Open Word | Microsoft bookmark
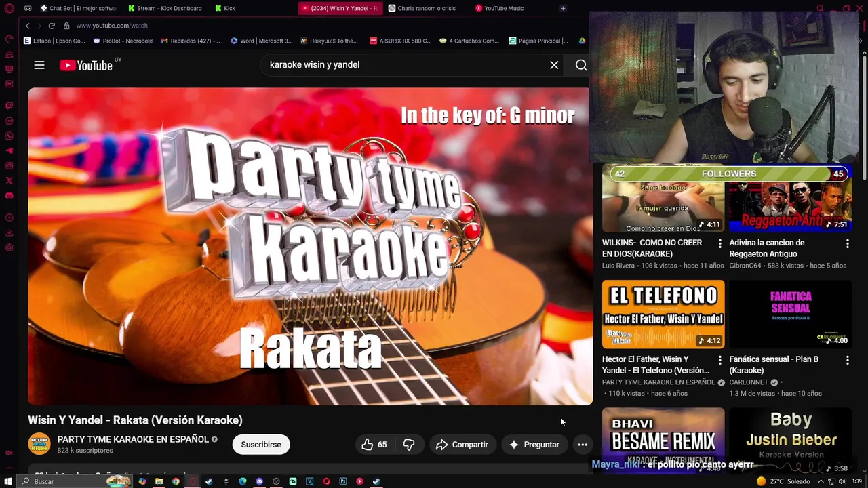Viewport: 868px width, 488px height. tap(262, 41)
